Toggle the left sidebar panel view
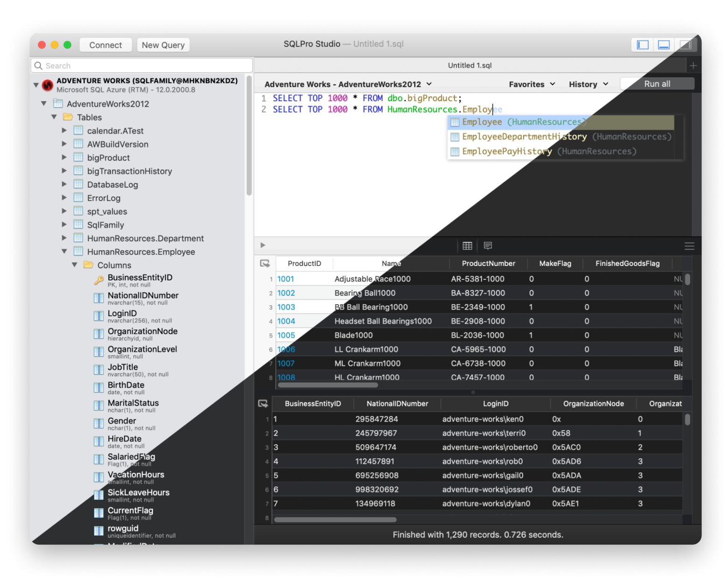The width and height of the screenshot is (728, 588). (643, 45)
